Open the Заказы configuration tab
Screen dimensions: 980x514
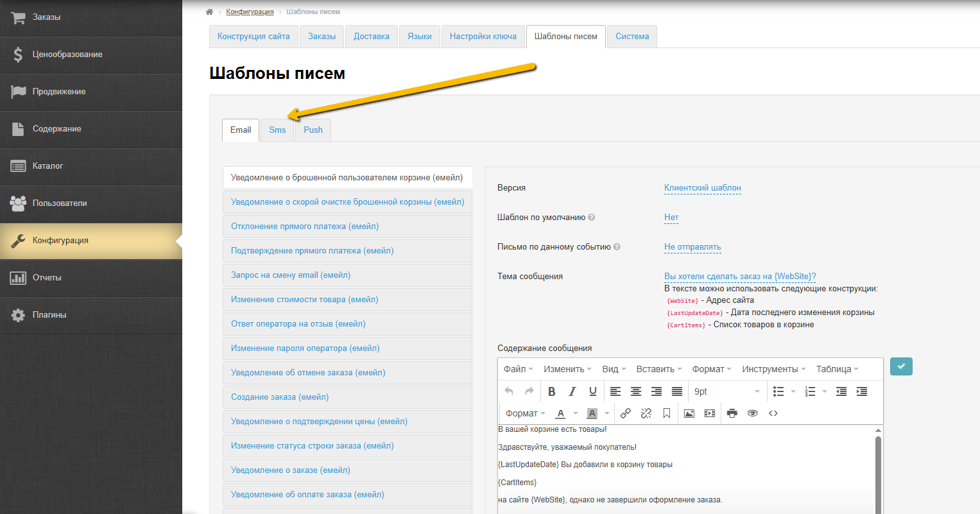pyautogui.click(x=322, y=37)
